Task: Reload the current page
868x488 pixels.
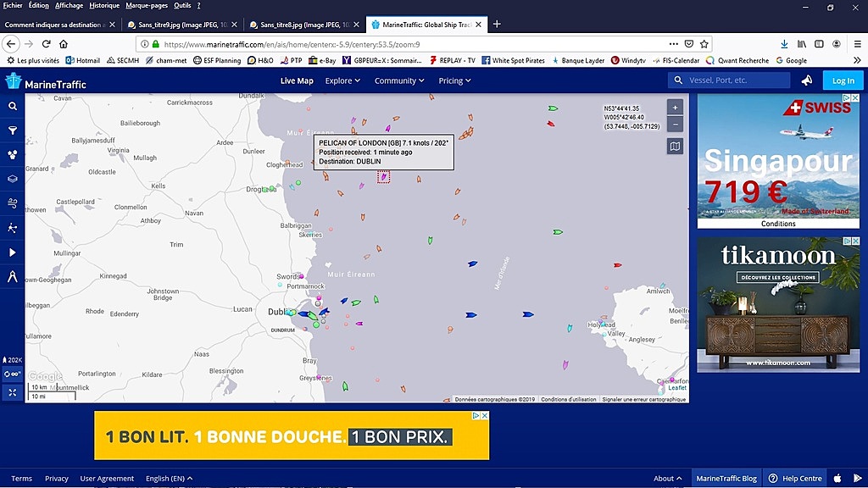Action: pyautogui.click(x=47, y=44)
